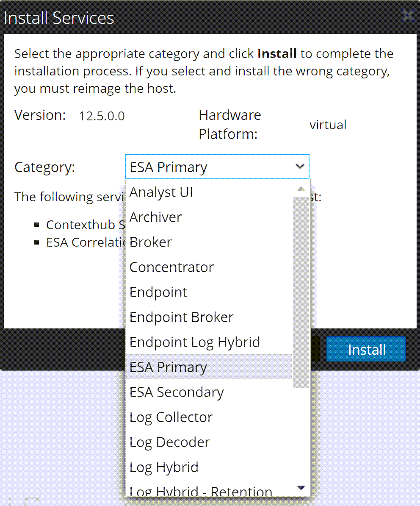This screenshot has width=420, height=506.
Task: Pick Concentrator from the category list
Action: click(171, 267)
